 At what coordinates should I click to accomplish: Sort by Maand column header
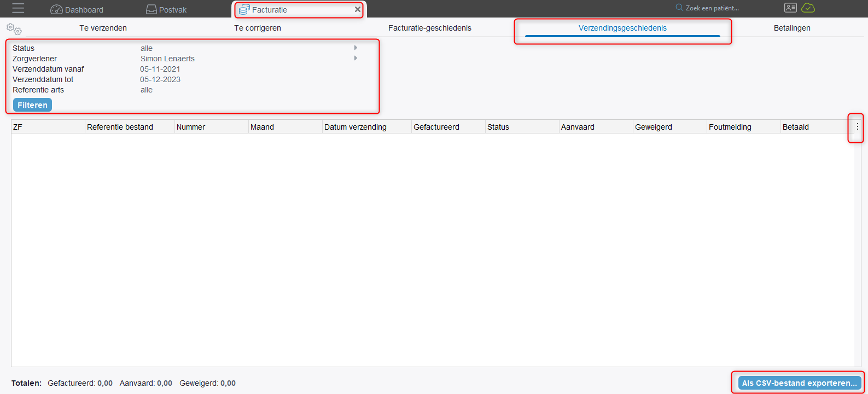tap(285, 127)
